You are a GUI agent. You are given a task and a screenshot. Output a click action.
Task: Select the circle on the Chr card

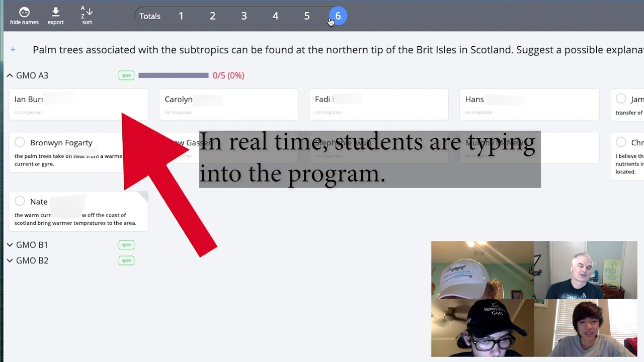621,142
